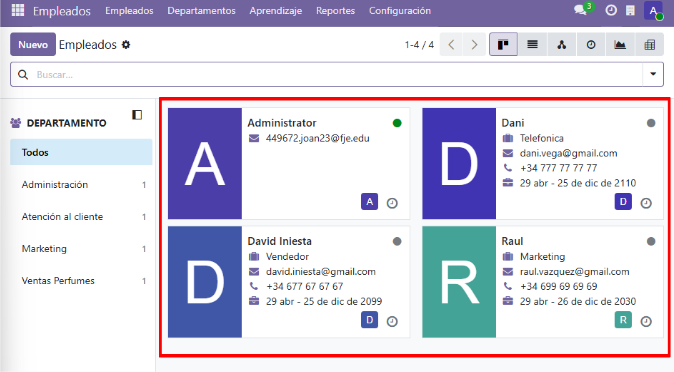Screen dimensions: 674x372
Task: Open the Aprendizaje menu
Action: pyautogui.click(x=276, y=11)
